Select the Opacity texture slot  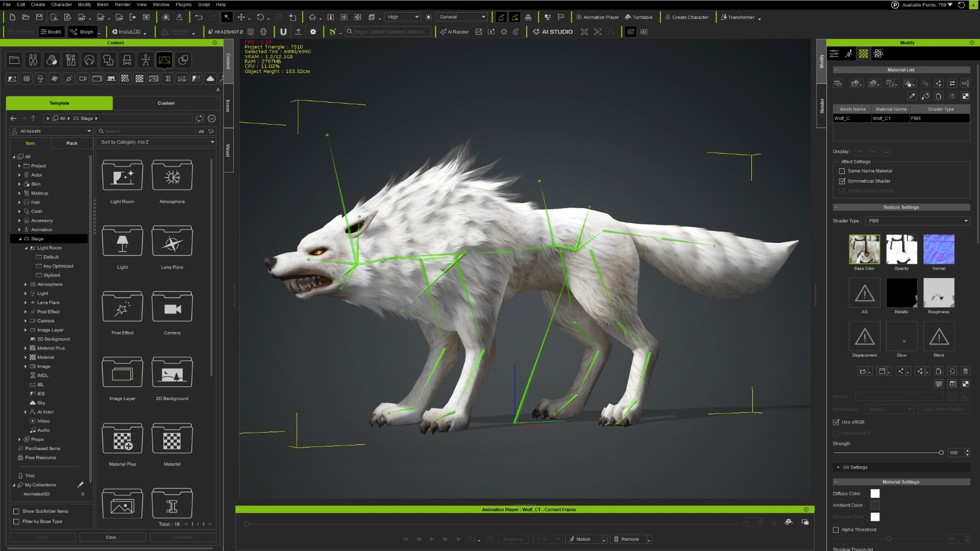click(901, 249)
